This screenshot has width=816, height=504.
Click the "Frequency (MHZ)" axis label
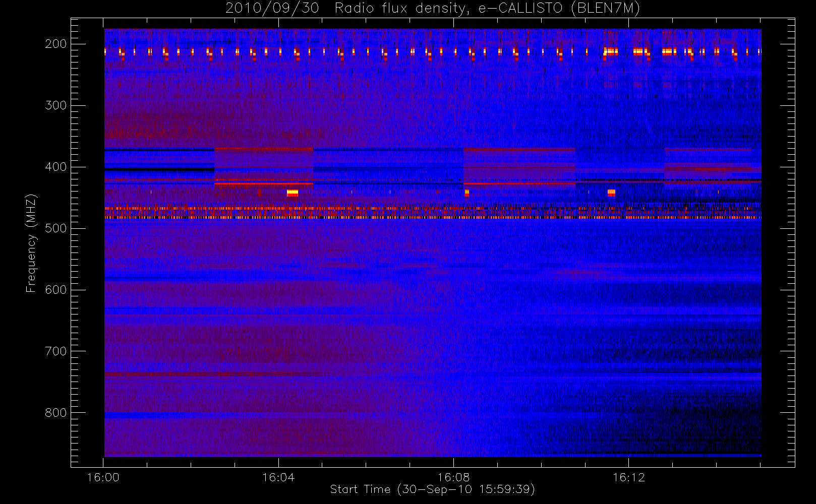click(31, 243)
